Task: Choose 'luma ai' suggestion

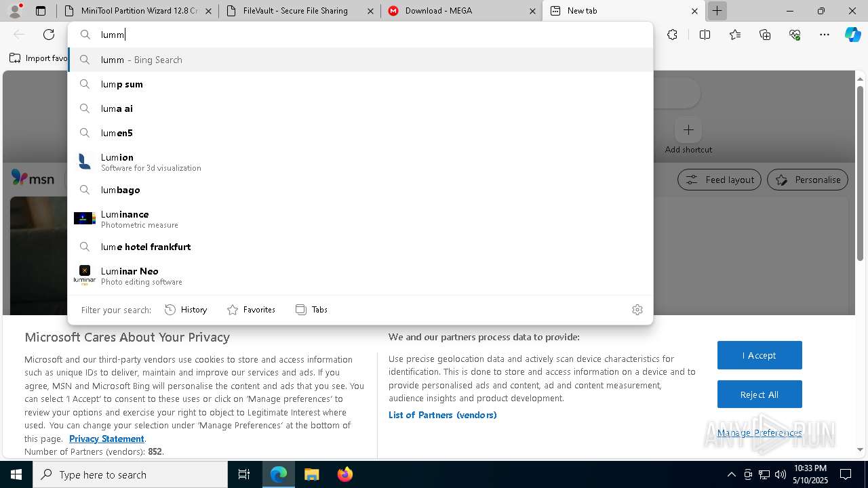Action: (x=361, y=108)
